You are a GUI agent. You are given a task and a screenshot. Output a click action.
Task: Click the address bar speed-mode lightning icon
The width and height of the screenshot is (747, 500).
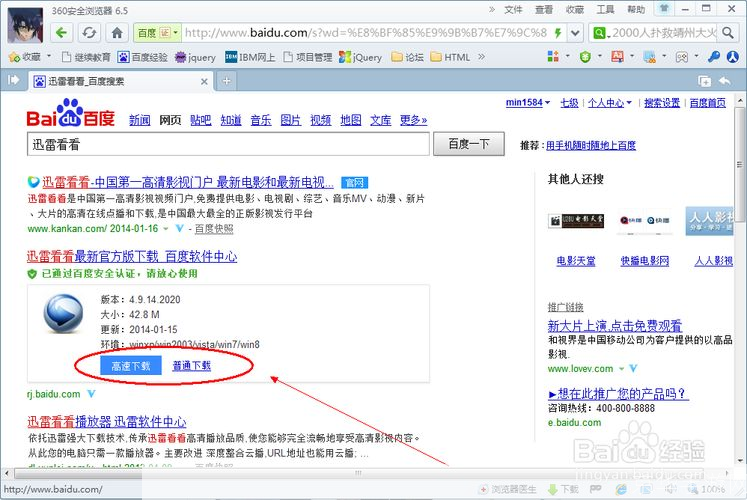(558, 33)
